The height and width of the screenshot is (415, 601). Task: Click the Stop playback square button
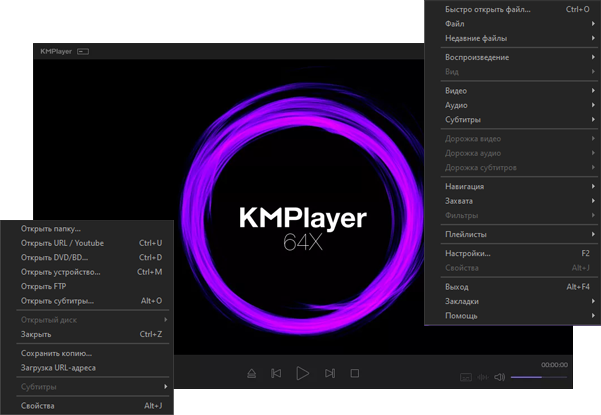(355, 373)
